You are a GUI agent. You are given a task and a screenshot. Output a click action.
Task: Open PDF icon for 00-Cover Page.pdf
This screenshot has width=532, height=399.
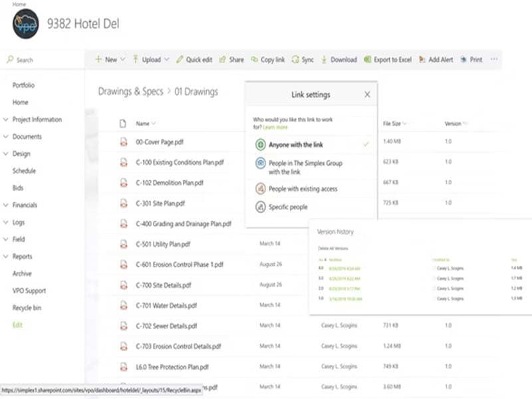pyautogui.click(x=122, y=142)
